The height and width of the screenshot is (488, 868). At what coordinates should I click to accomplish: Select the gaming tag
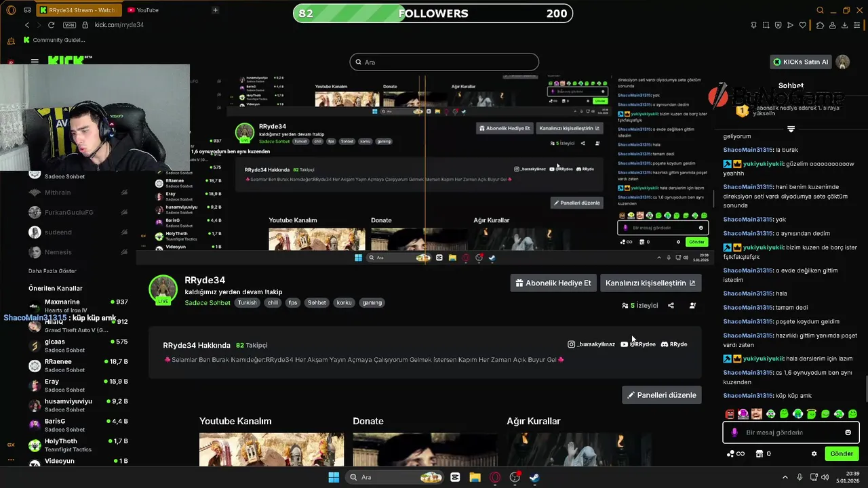pos(372,303)
